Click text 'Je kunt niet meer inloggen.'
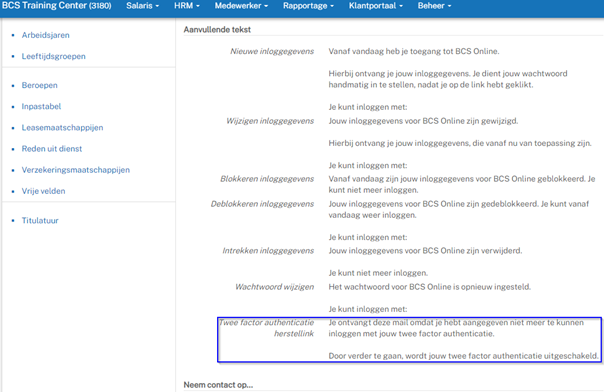 coord(378,273)
